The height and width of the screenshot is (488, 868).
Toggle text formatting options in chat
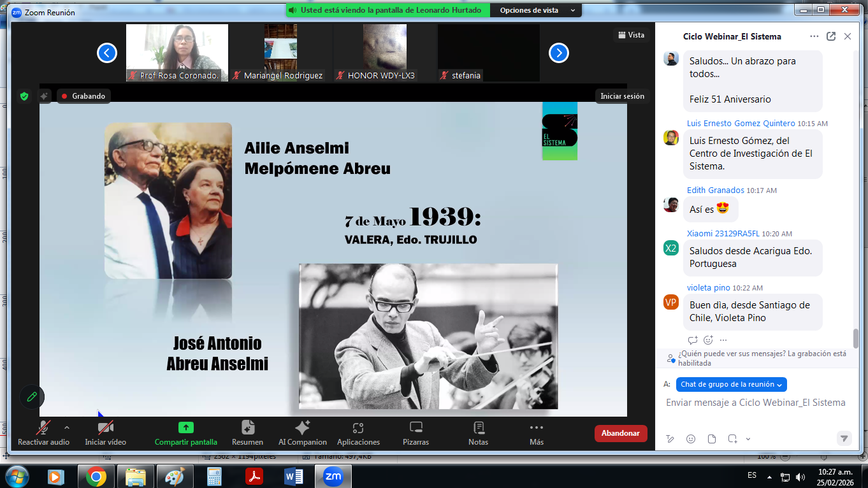(670, 439)
